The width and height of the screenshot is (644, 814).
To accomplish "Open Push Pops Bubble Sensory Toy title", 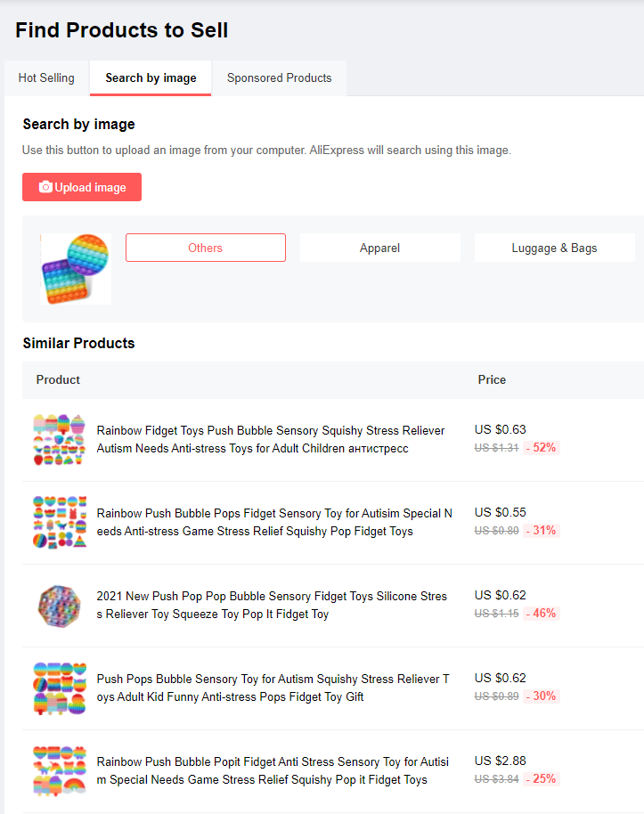I will (273, 688).
